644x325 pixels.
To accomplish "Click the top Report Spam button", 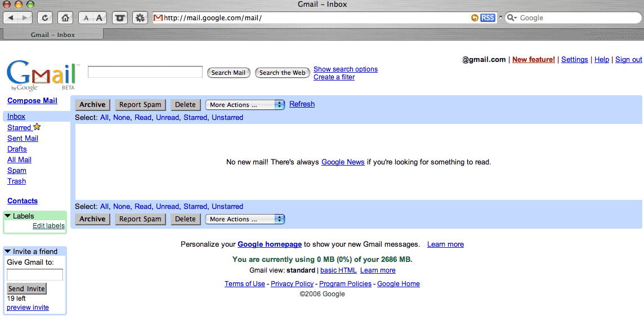I will [140, 105].
